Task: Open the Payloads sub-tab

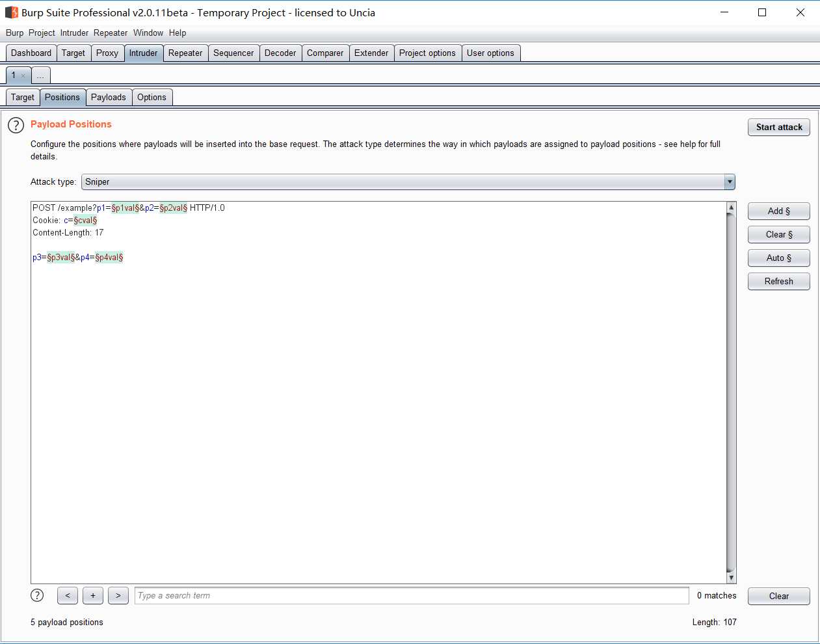Action: click(109, 98)
